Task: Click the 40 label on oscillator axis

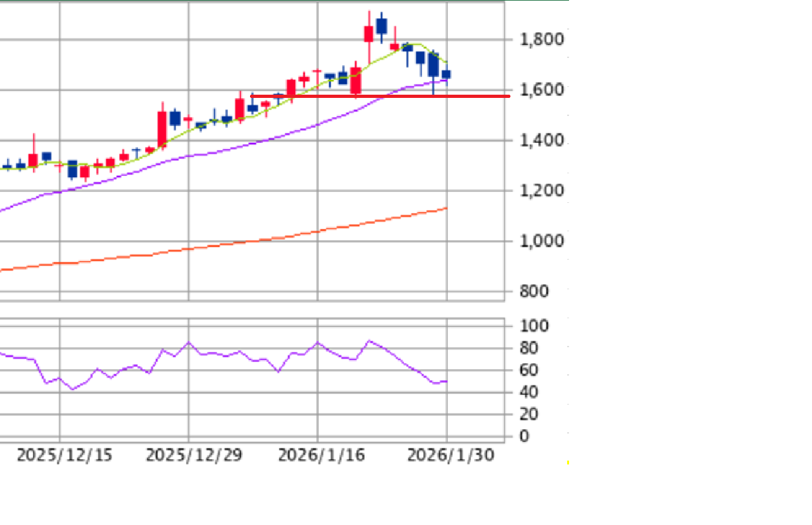Action: point(530,392)
